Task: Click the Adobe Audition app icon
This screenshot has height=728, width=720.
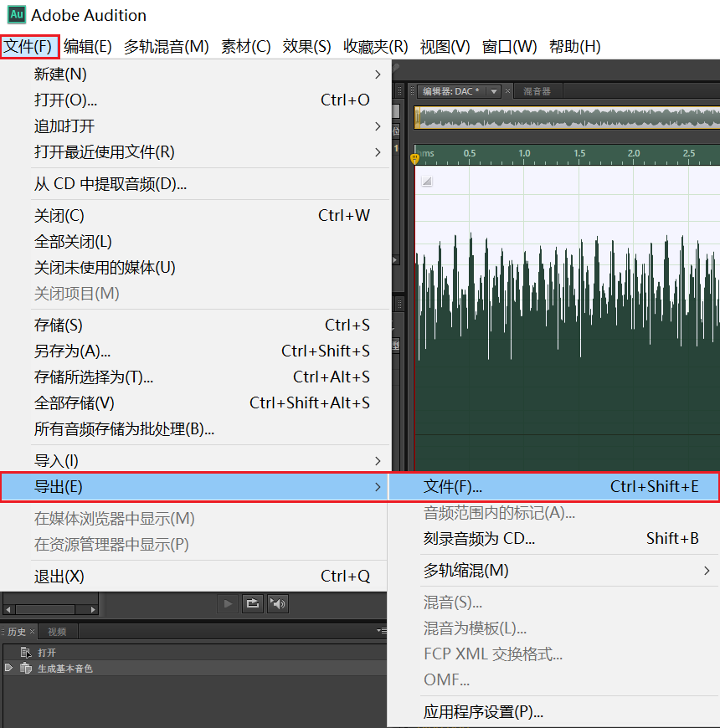Action: pyautogui.click(x=17, y=14)
